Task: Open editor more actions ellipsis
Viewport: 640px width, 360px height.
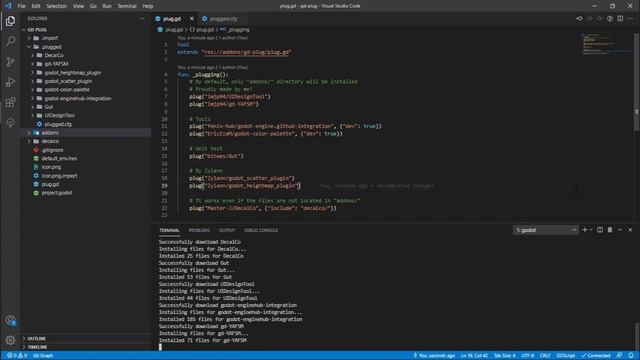Action: [630, 18]
